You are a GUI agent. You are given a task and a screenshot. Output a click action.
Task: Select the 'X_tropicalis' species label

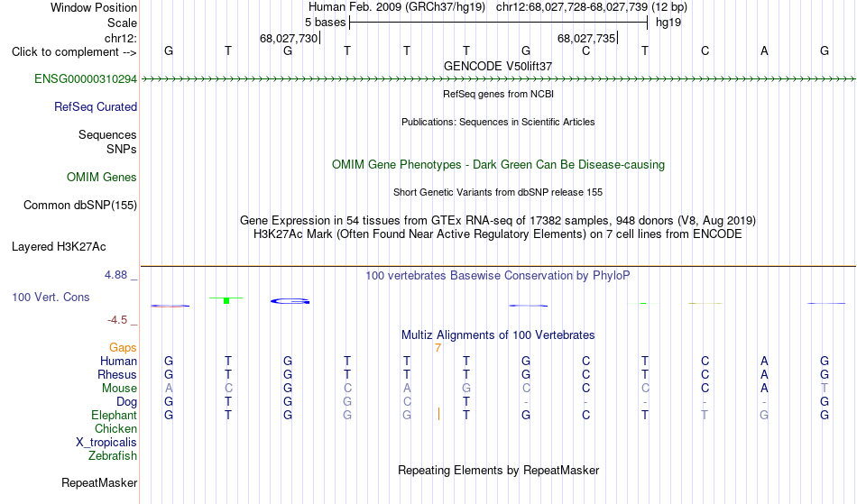106,443
